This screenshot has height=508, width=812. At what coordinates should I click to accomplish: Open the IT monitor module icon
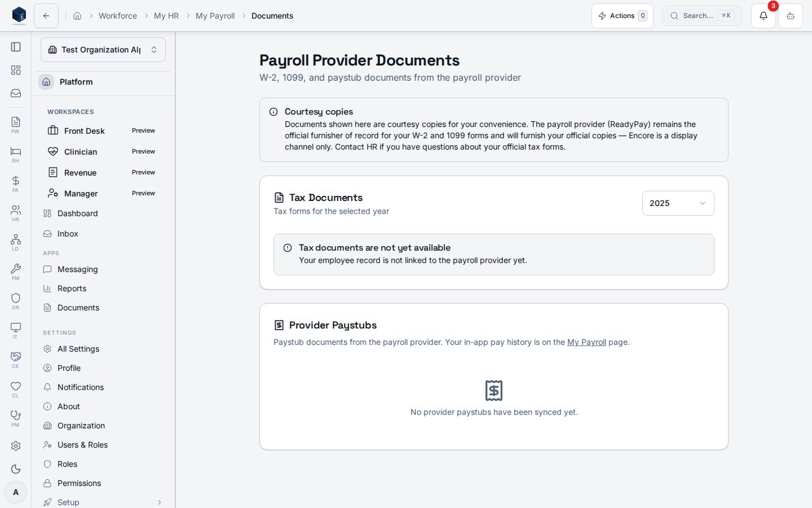pyautogui.click(x=16, y=330)
